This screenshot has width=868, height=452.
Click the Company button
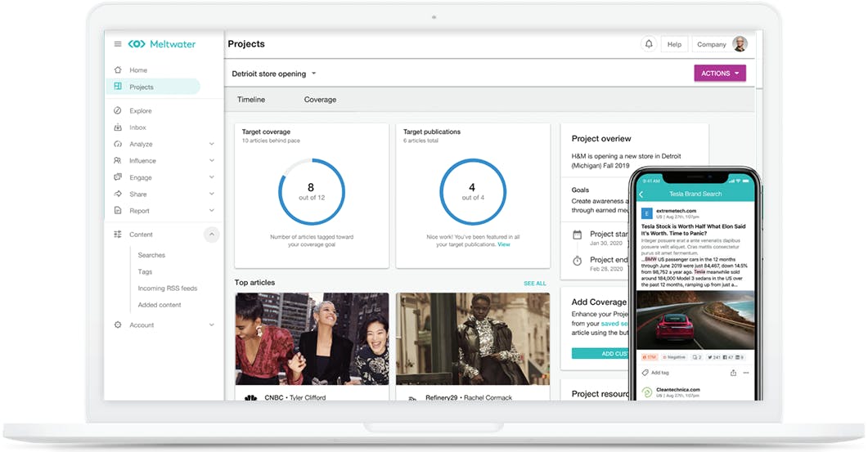[x=712, y=44]
